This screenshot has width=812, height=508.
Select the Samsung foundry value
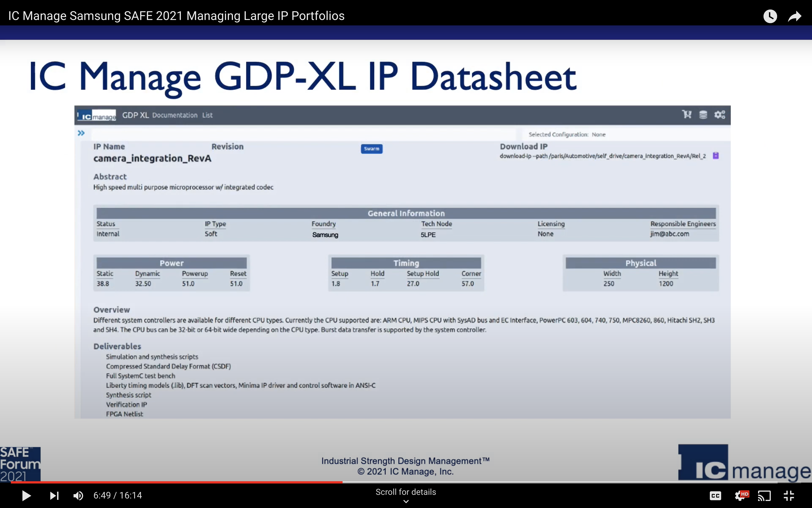[325, 235]
